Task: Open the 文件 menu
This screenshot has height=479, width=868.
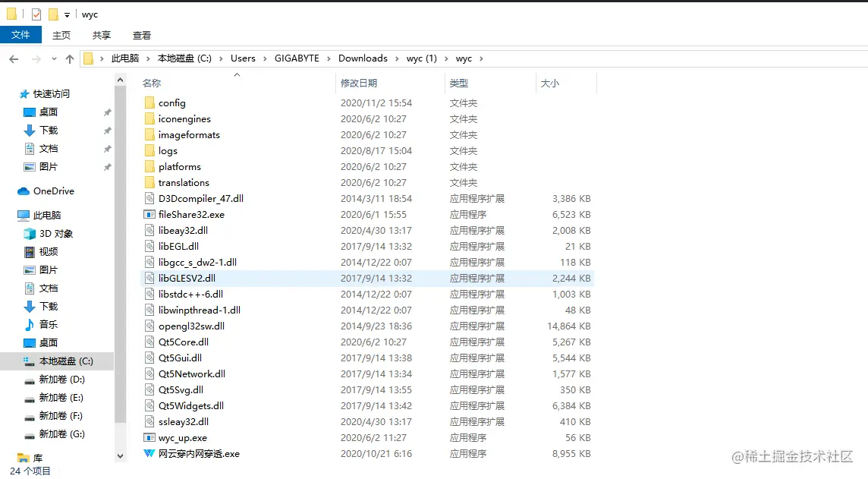Action: point(20,34)
